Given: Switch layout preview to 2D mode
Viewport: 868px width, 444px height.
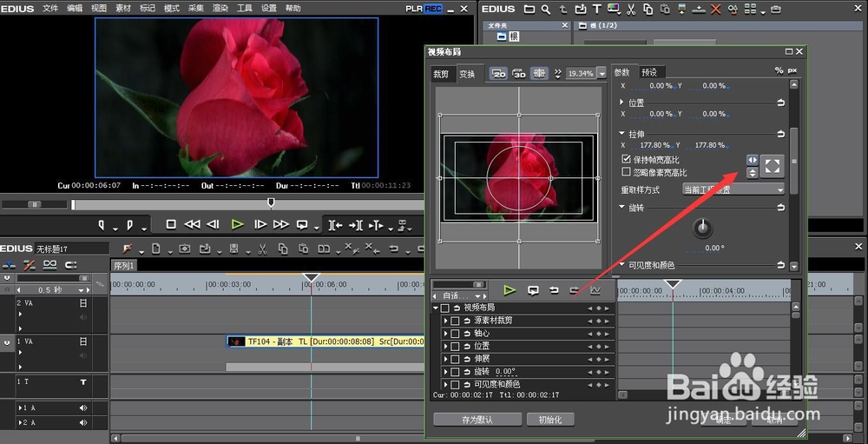Looking at the screenshot, I should tap(499, 73).
